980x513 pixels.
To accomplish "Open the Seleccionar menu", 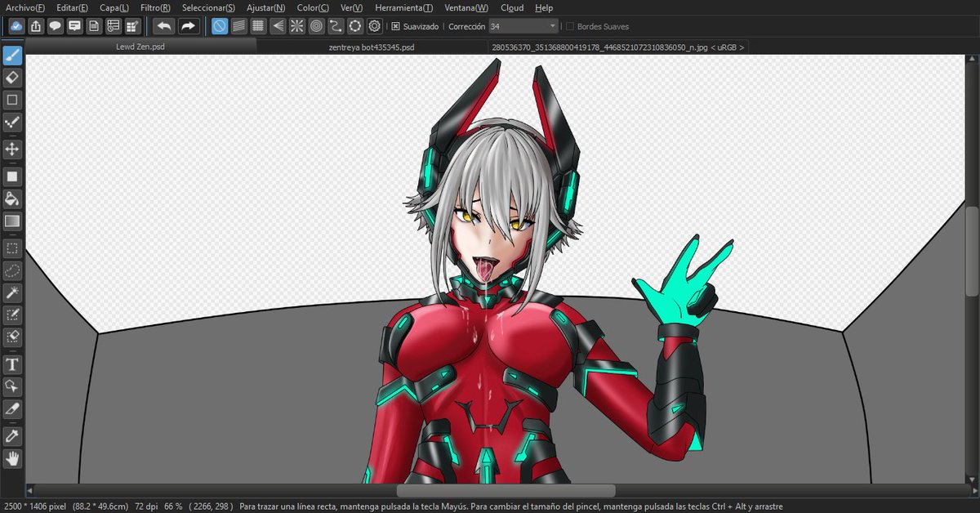I will (x=208, y=7).
